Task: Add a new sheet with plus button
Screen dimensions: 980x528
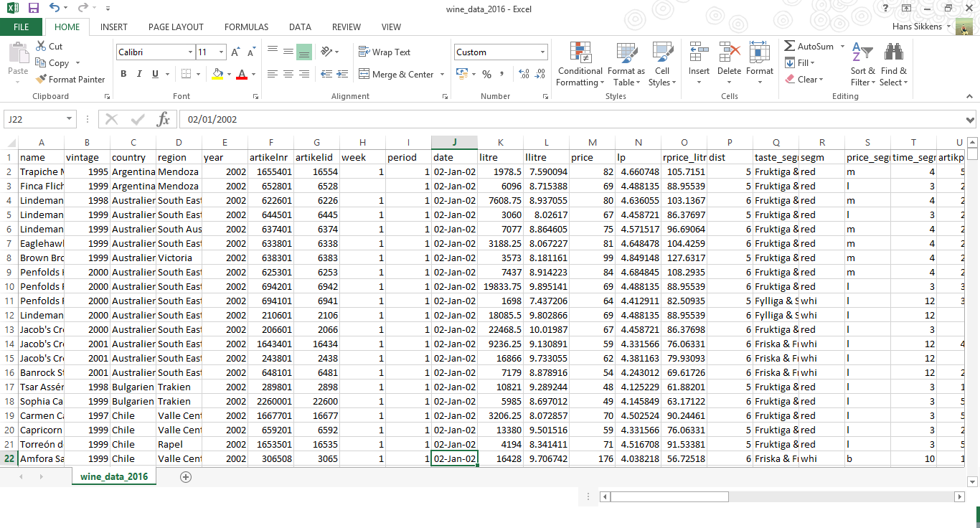Action: 186,477
